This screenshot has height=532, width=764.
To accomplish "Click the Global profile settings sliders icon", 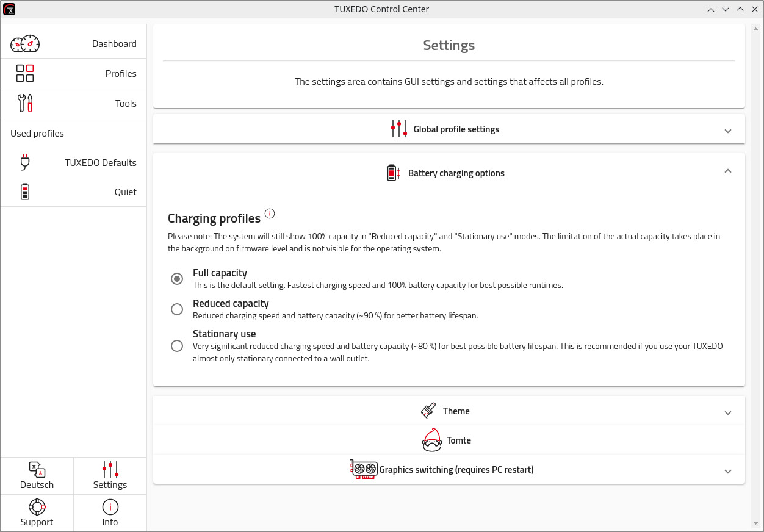I will coord(399,129).
